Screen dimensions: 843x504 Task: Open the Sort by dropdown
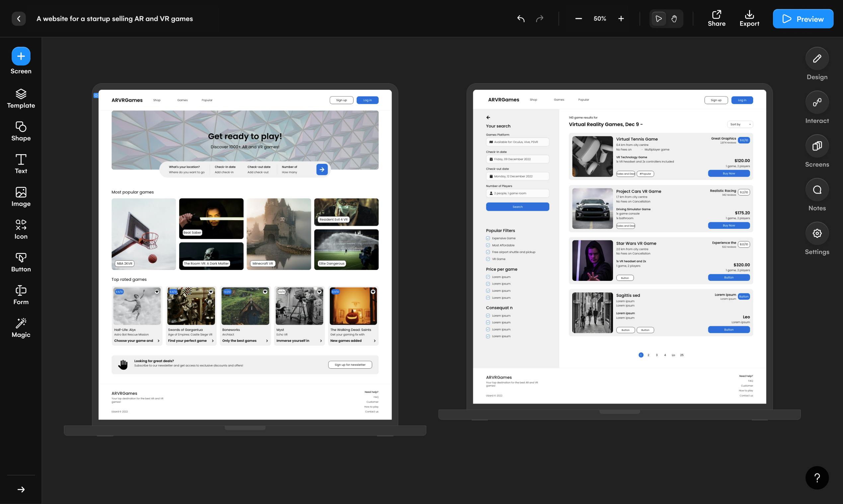click(x=740, y=124)
